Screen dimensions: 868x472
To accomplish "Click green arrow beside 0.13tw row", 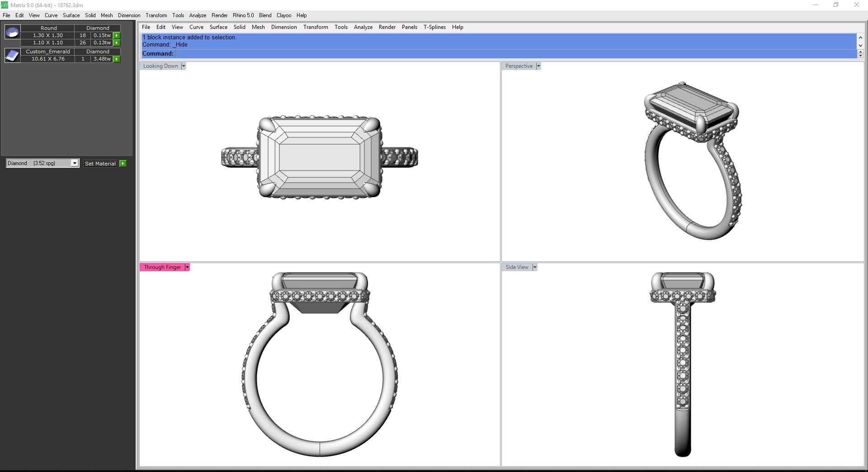I will (x=117, y=42).
